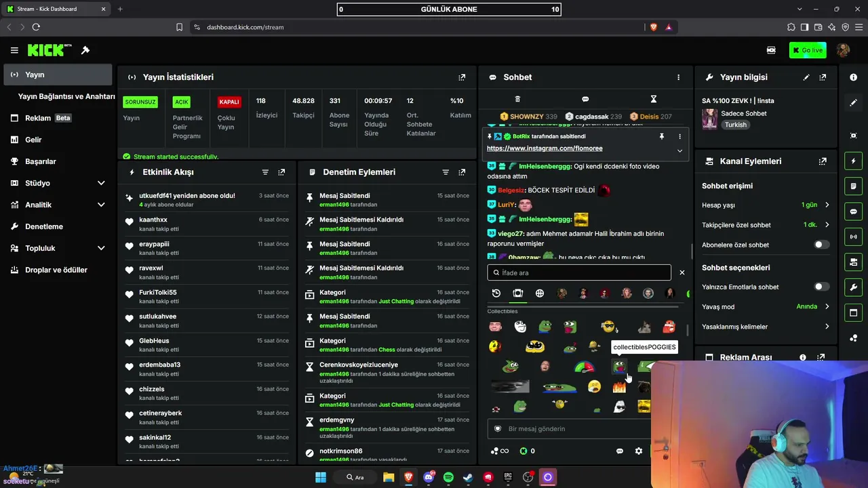Open the moderation hammer icon beside the Kick logo
The image size is (868, 488).
click(85, 50)
